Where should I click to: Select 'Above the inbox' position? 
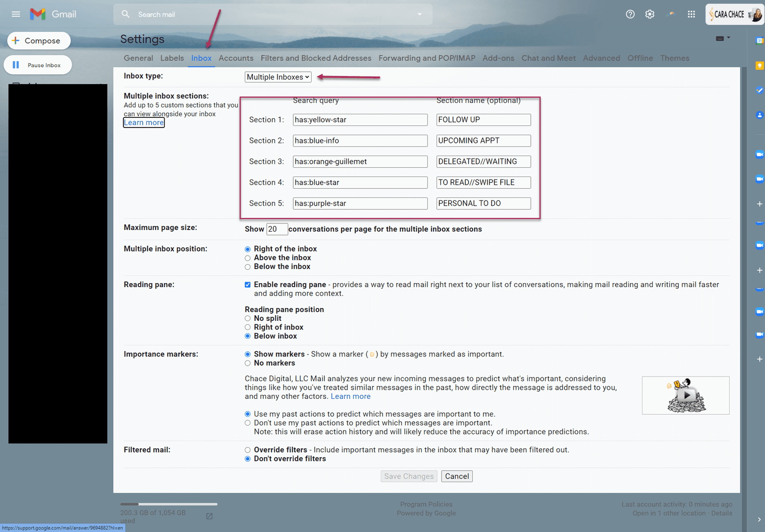[248, 258]
